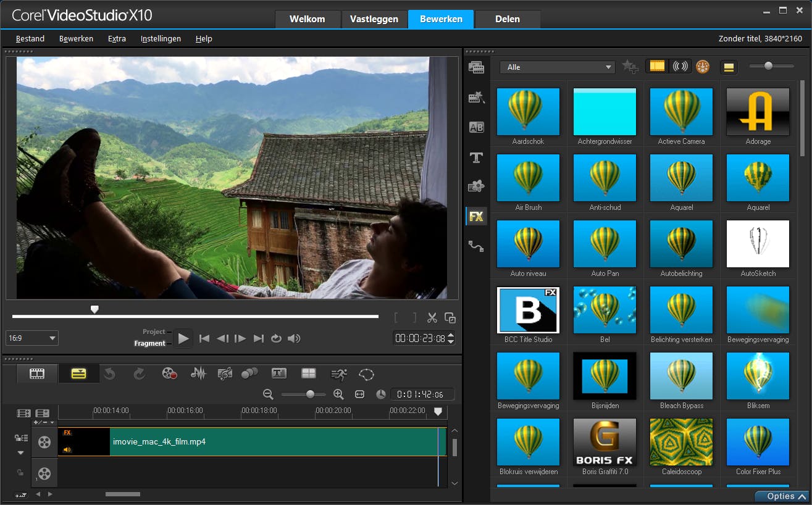Open the Sound Mixer waveform icon

pyautogui.click(x=198, y=374)
